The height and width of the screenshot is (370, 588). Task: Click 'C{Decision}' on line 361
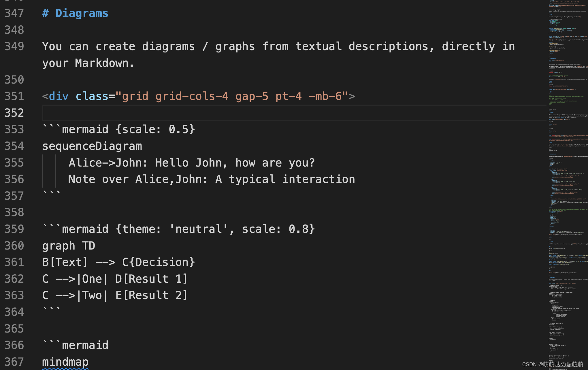pyautogui.click(x=159, y=262)
